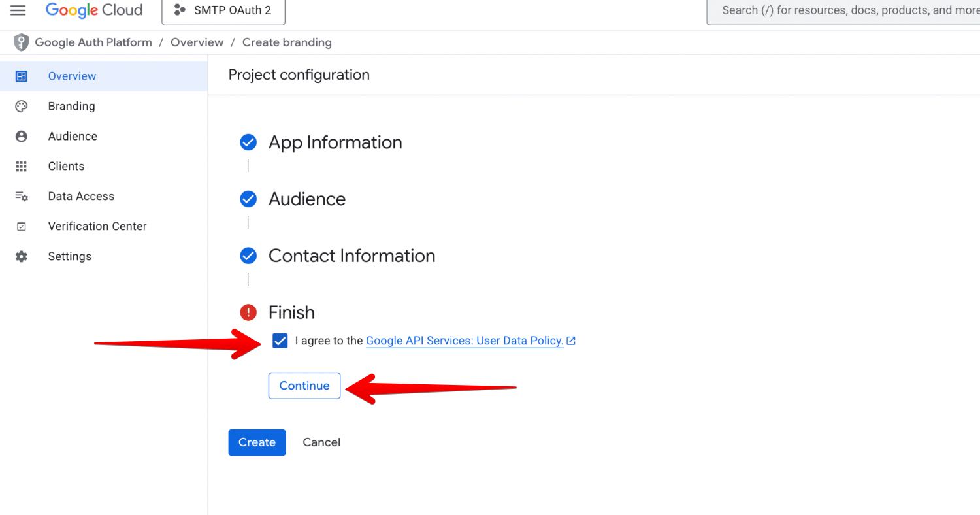The image size is (980, 515).
Task: Click the Data Access icon
Action: tap(22, 197)
